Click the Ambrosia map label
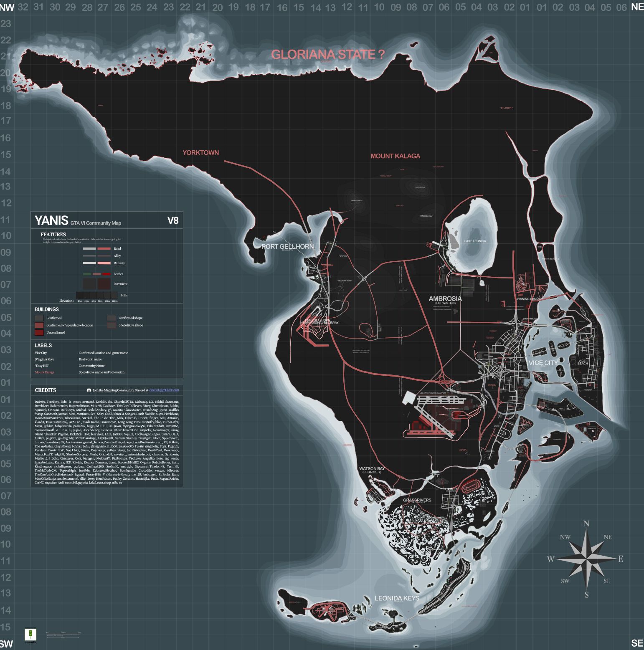This screenshot has width=644, height=650. tap(445, 298)
